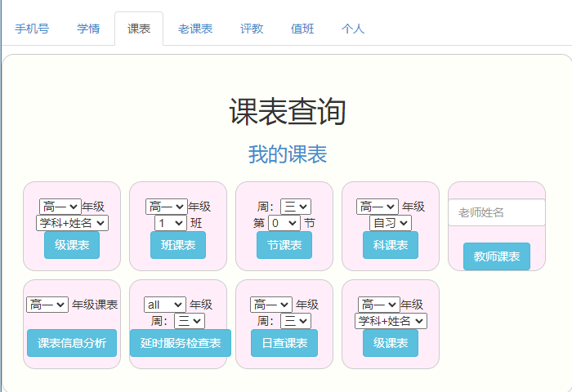Click the 节课表 button
Image resolution: width=572 pixels, height=392 pixels.
click(284, 245)
